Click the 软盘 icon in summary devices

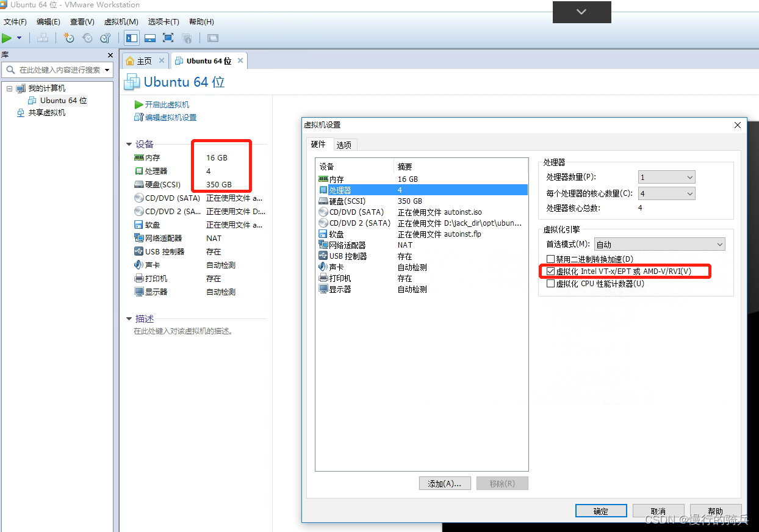139,225
